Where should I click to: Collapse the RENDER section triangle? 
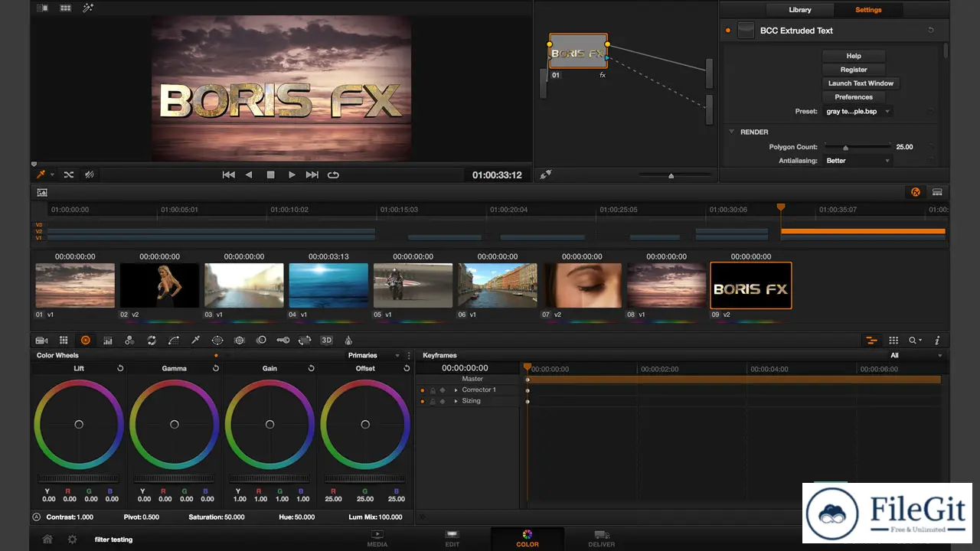coord(731,132)
